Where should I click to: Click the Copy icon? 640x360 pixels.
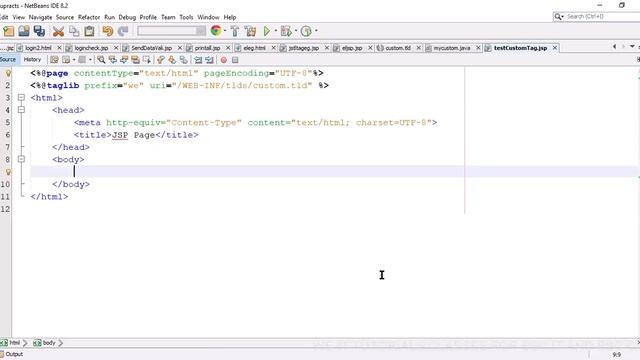click(74, 31)
